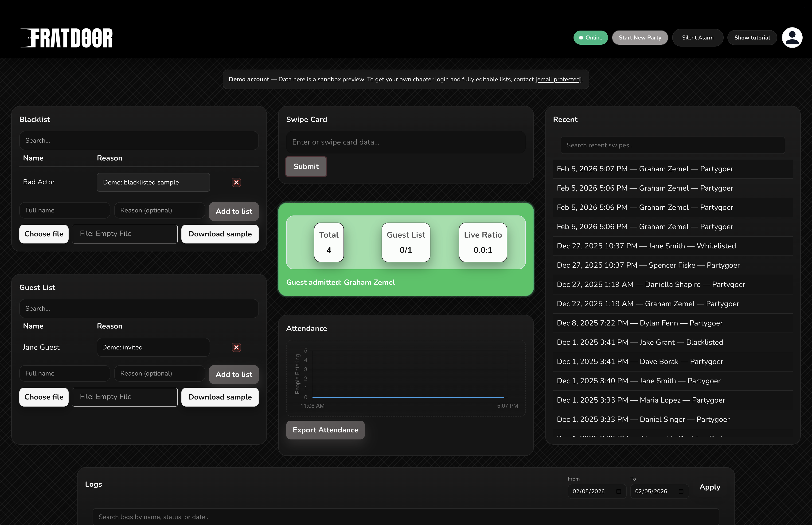Download sample for Guest List
The image size is (812, 525).
(220, 397)
